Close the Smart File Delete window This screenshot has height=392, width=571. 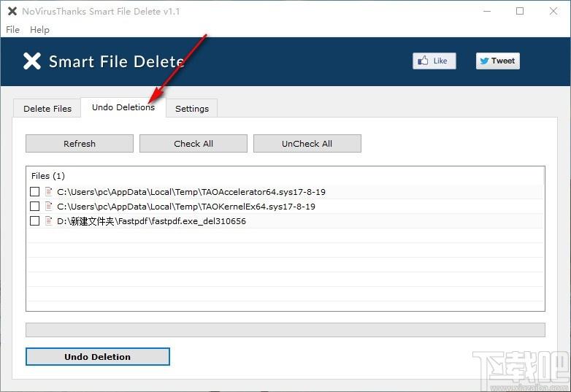point(553,11)
